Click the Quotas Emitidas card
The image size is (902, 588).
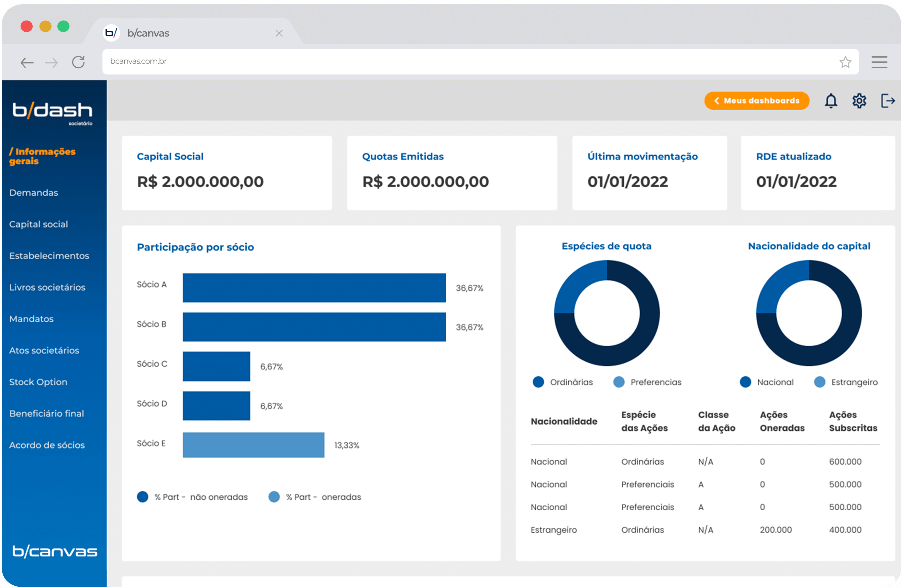[x=452, y=173]
